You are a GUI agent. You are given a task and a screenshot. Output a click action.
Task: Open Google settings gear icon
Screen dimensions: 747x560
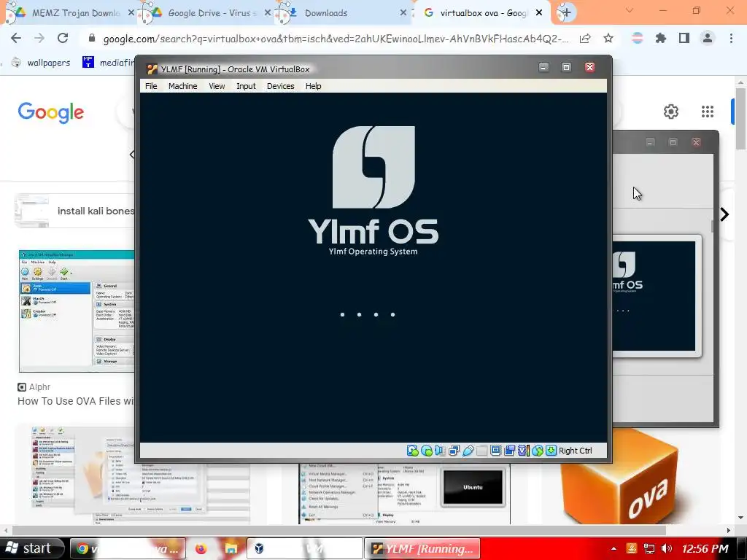point(671,112)
